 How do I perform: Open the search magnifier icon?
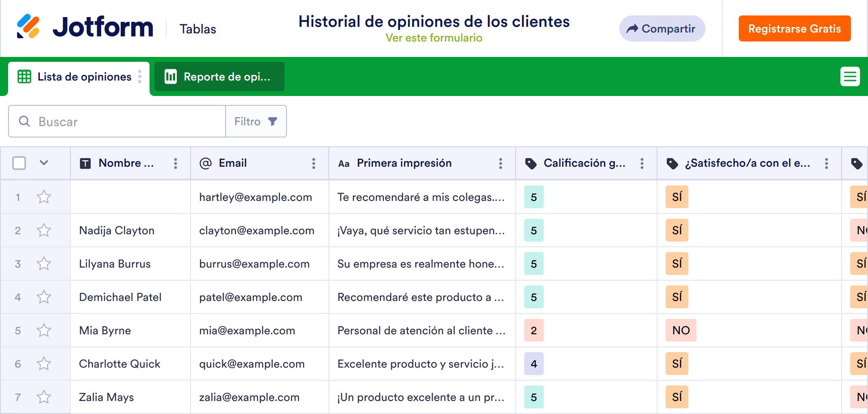[x=24, y=121]
